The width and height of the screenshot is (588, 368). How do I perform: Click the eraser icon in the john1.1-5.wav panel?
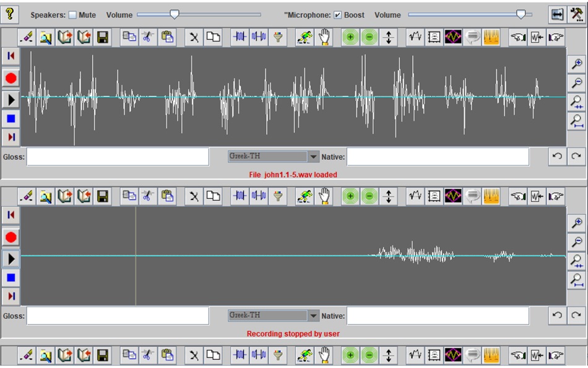point(27,37)
